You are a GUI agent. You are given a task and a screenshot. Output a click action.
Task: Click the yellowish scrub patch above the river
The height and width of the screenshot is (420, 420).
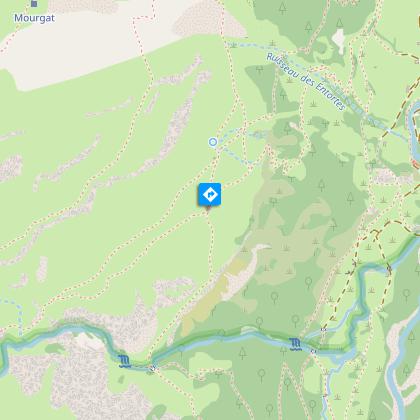[213, 295]
